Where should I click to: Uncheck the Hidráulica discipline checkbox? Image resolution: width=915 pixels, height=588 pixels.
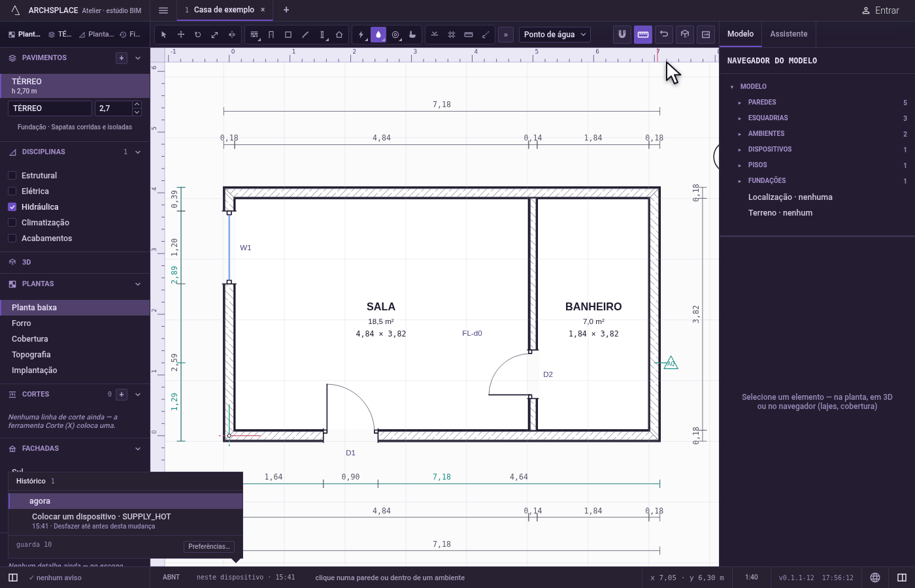12,207
